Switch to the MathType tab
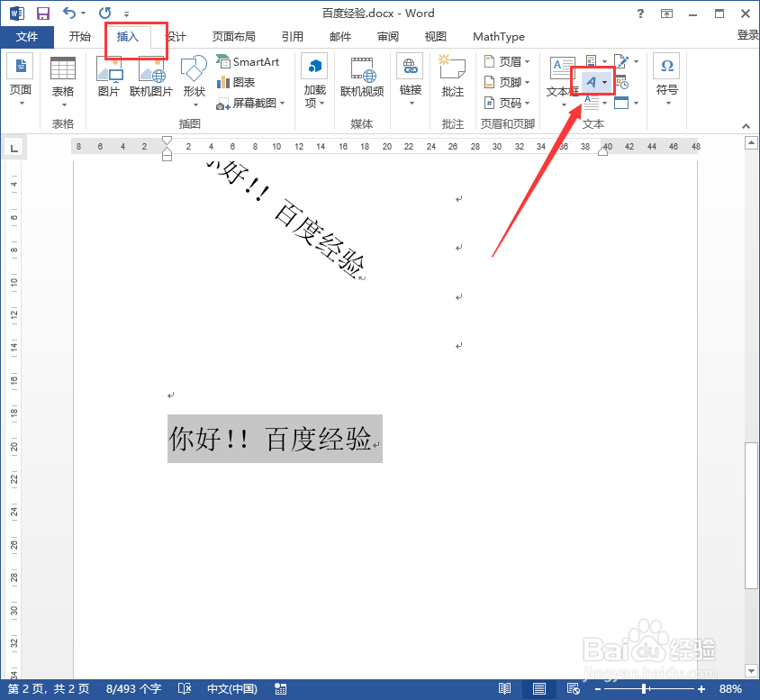The image size is (760, 700). (x=499, y=37)
